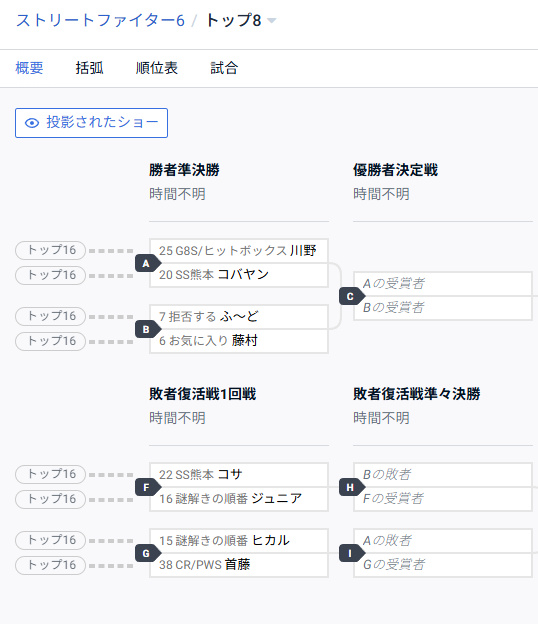Click the Bの受賞者 slot
Viewport: 538px width, 624px height.
click(443, 308)
